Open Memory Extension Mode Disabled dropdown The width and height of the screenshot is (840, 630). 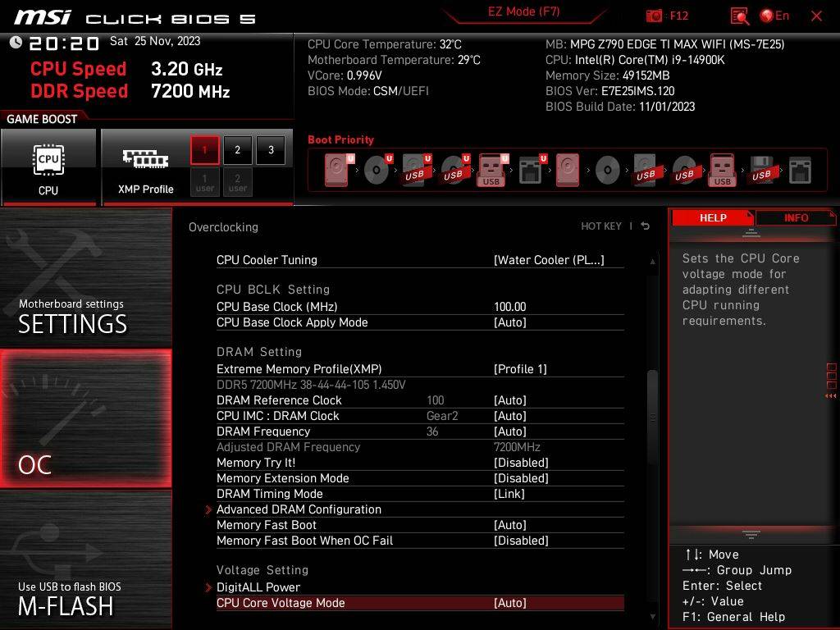[x=521, y=478]
